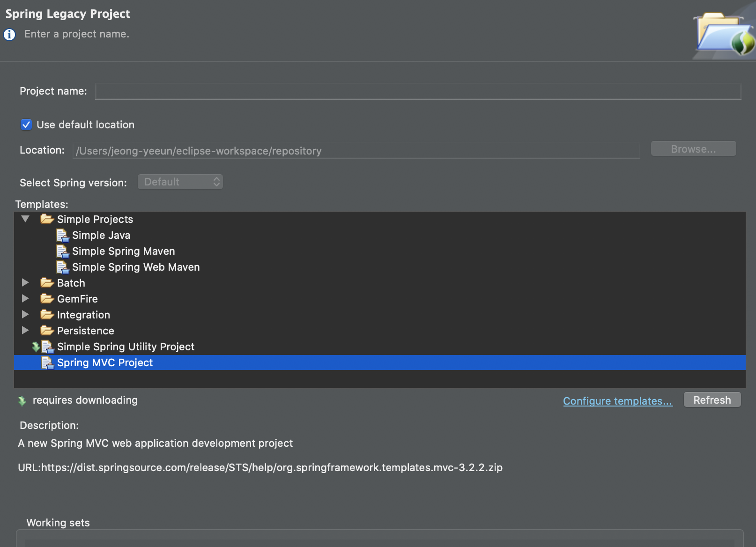Select the Simple Java template row
The height and width of the screenshot is (547, 756).
(x=380, y=235)
